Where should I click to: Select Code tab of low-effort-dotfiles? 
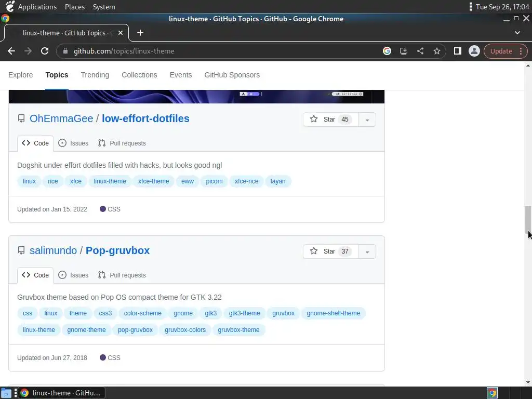pos(35,143)
